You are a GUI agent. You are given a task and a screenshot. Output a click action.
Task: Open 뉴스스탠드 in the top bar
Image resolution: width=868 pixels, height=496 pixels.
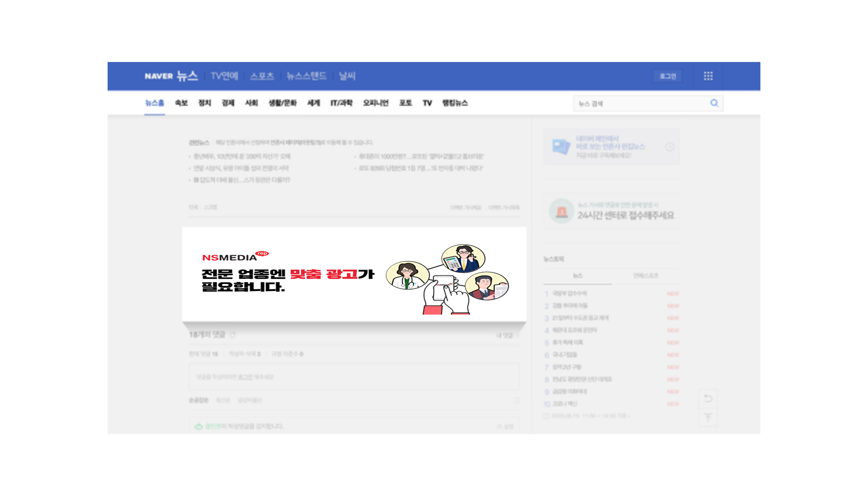click(306, 76)
